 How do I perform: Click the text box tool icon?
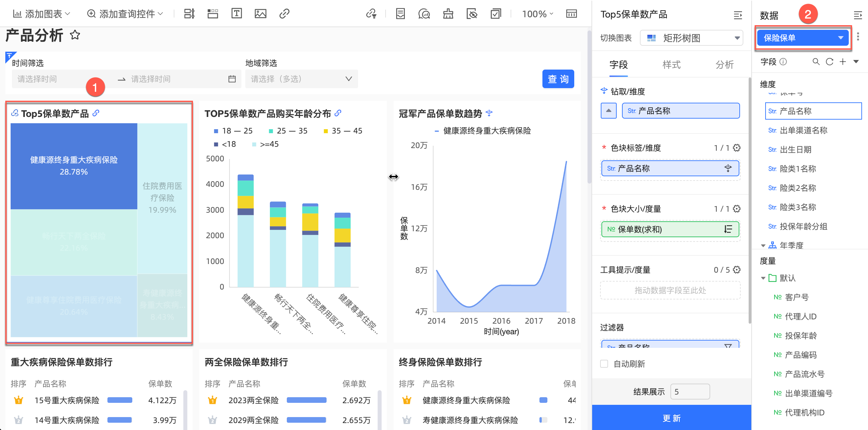(236, 14)
